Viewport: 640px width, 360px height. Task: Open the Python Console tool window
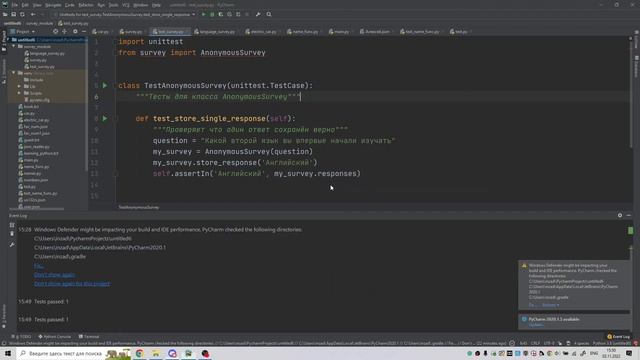pos(55,337)
